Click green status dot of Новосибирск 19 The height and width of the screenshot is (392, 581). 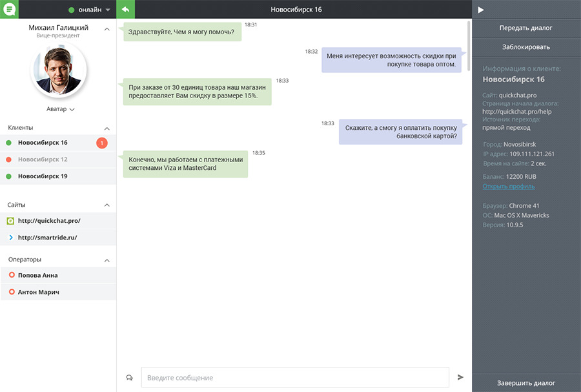coord(9,176)
